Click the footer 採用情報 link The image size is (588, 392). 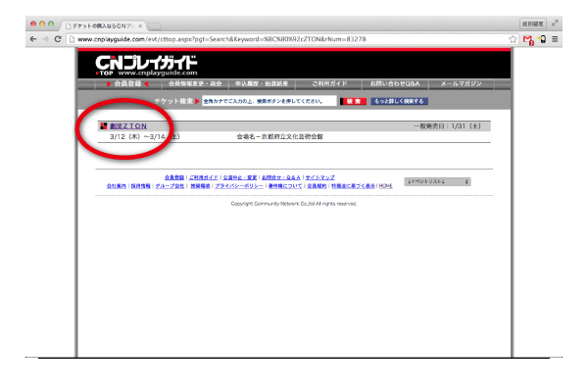click(140, 186)
